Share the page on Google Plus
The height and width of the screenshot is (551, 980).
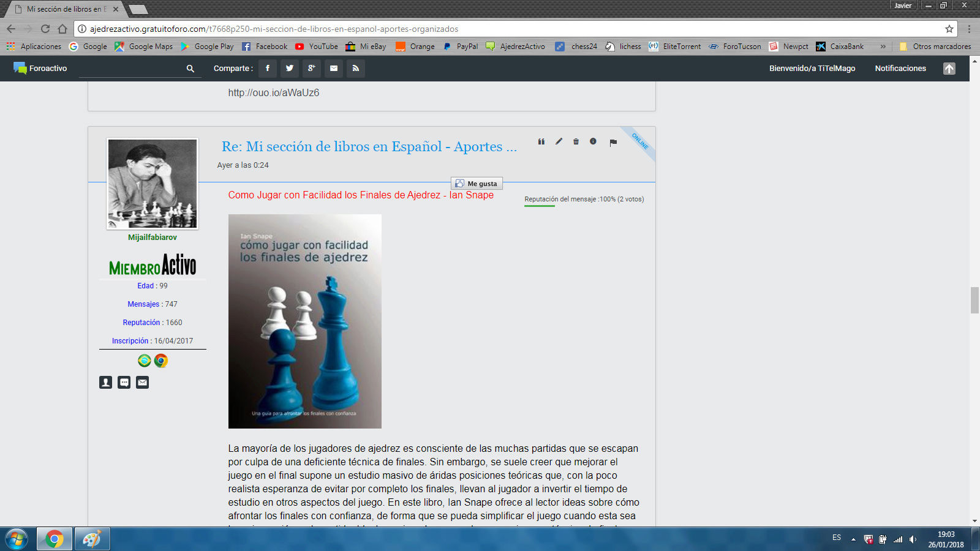coord(312,69)
